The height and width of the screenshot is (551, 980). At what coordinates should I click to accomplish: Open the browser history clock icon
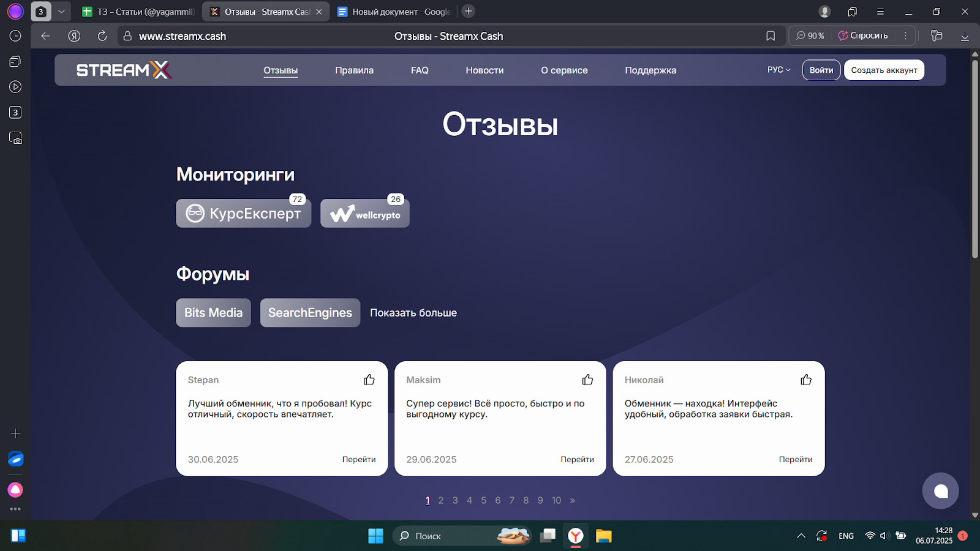15,36
